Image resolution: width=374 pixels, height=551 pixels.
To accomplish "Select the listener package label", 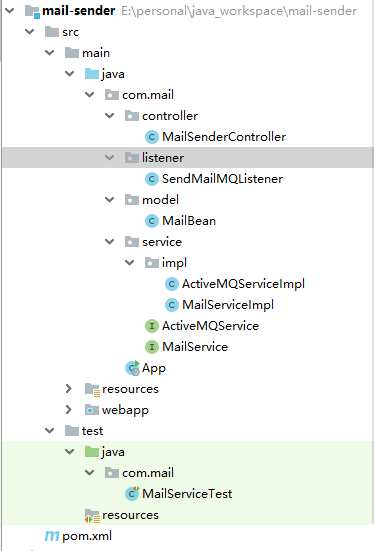I will (163, 158).
